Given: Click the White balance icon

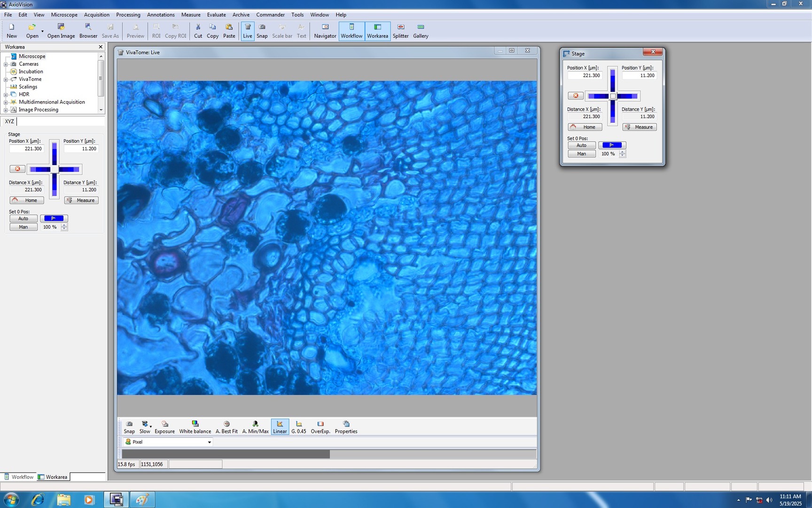Looking at the screenshot, I should 195,427.
